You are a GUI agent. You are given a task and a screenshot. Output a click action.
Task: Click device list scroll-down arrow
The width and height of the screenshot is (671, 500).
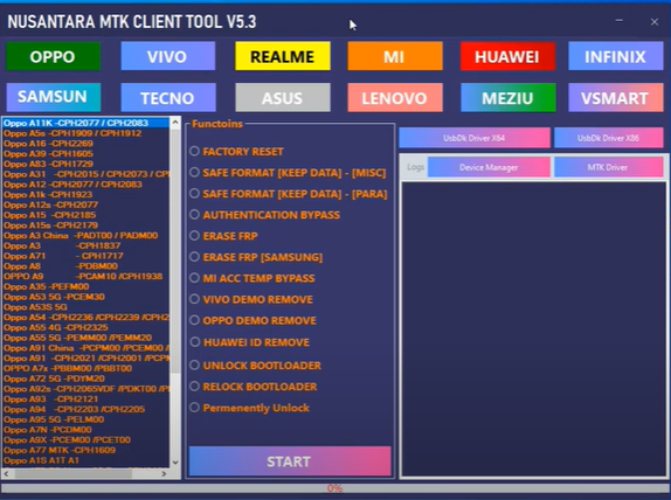pyautogui.click(x=175, y=462)
